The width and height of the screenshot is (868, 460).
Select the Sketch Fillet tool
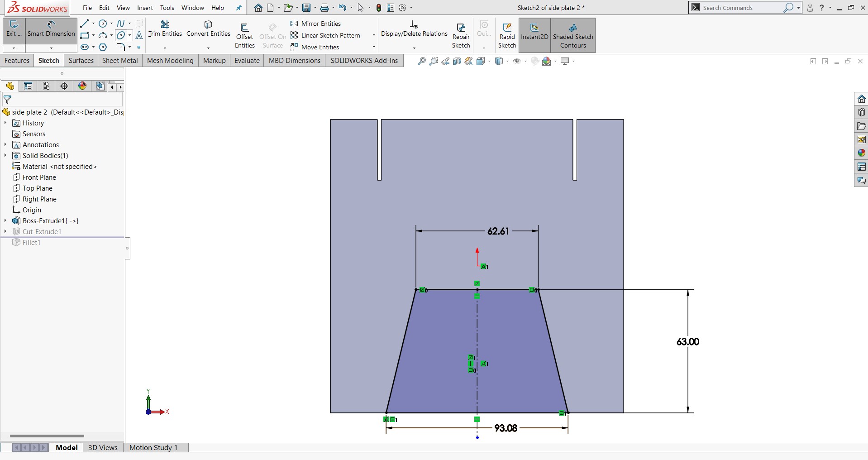click(121, 47)
